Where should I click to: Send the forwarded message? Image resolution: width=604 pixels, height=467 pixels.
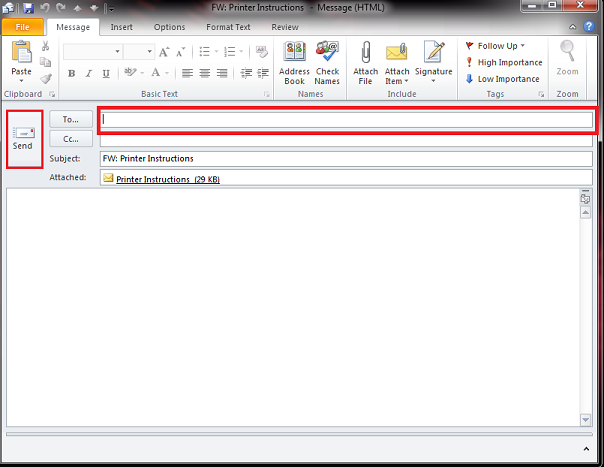click(24, 139)
